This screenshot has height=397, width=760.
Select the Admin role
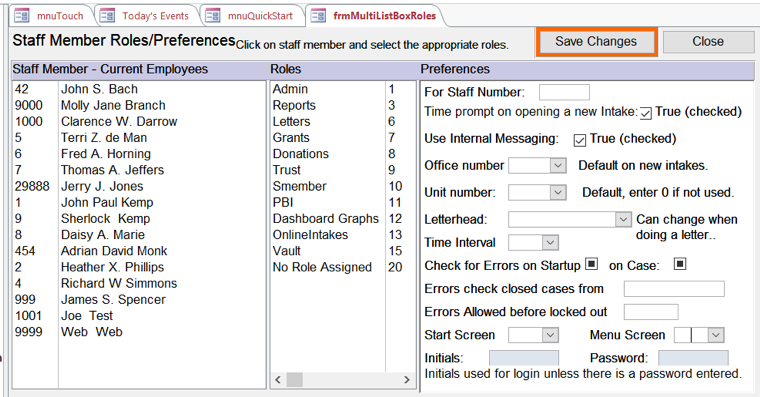(x=343, y=89)
